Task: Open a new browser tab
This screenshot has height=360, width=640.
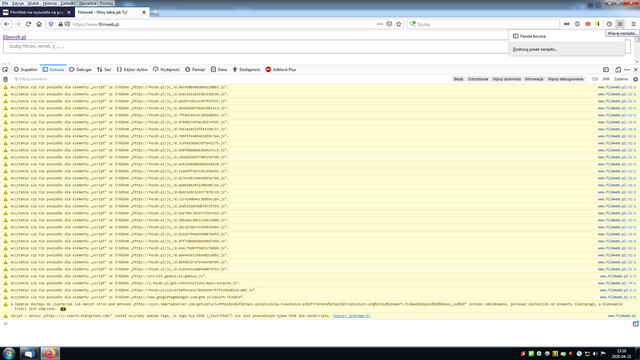Action: tap(155, 13)
